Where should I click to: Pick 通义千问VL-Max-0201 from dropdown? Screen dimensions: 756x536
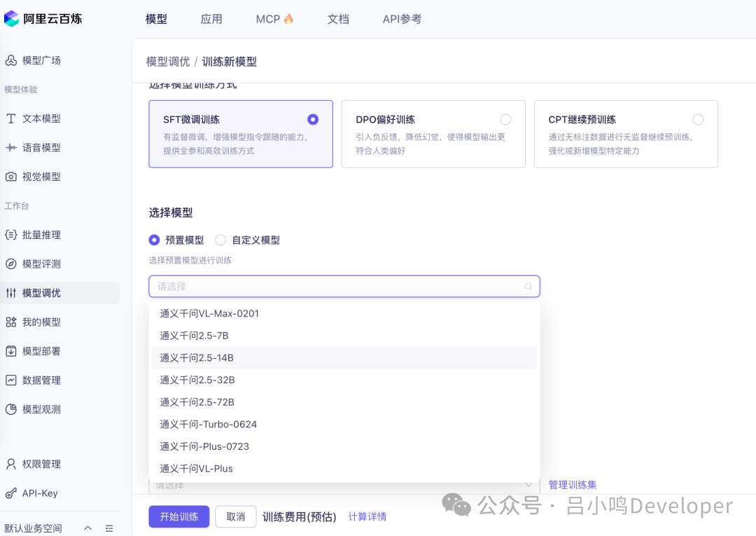(x=344, y=314)
